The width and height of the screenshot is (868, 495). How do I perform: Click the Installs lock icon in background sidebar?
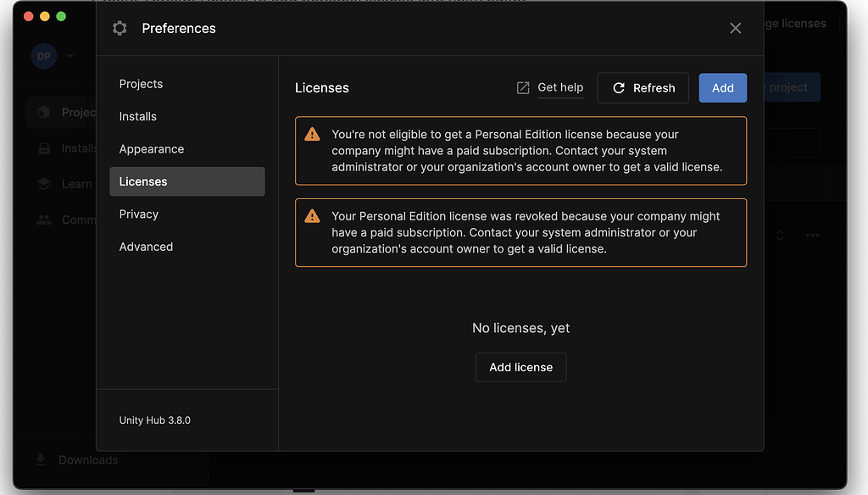coord(44,148)
